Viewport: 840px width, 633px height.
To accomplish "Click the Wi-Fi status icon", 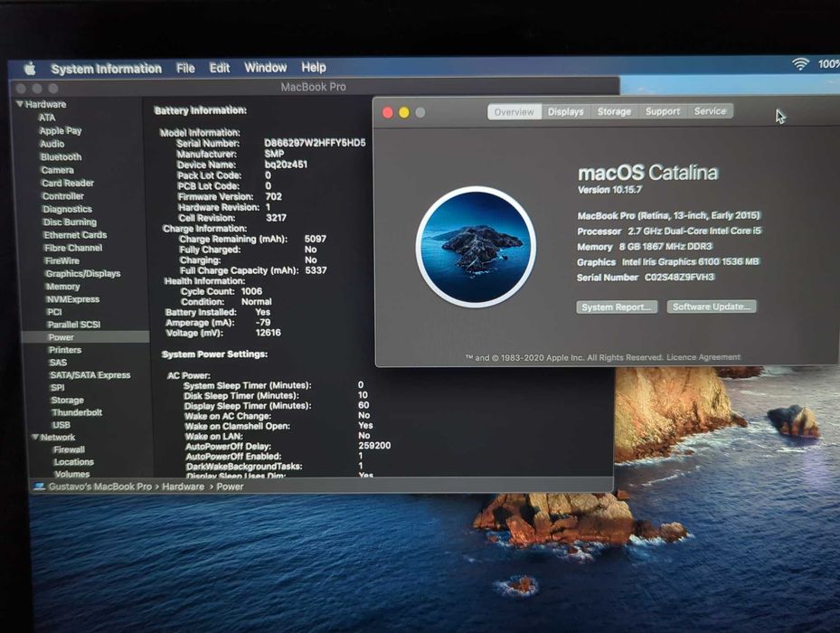I will pyautogui.click(x=800, y=64).
